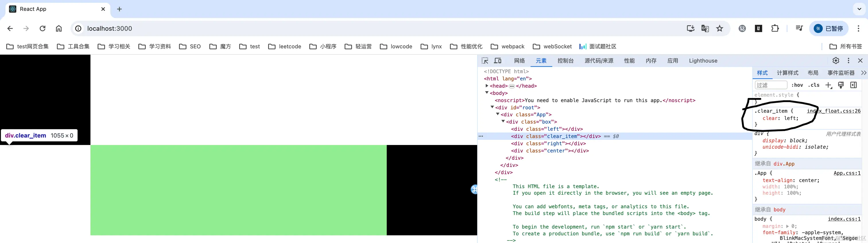Close the React App tab
This screenshot has width=868, height=243.
(x=103, y=9)
